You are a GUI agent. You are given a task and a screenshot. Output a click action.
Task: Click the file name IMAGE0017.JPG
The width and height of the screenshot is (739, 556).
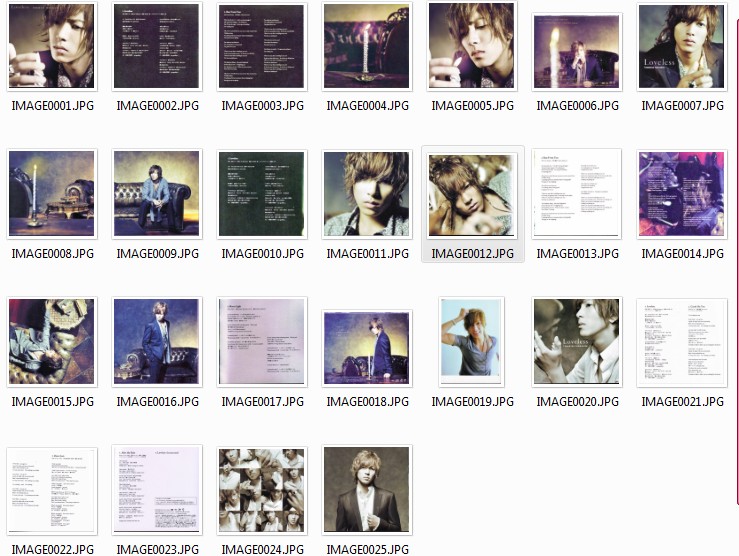pyautogui.click(x=263, y=401)
